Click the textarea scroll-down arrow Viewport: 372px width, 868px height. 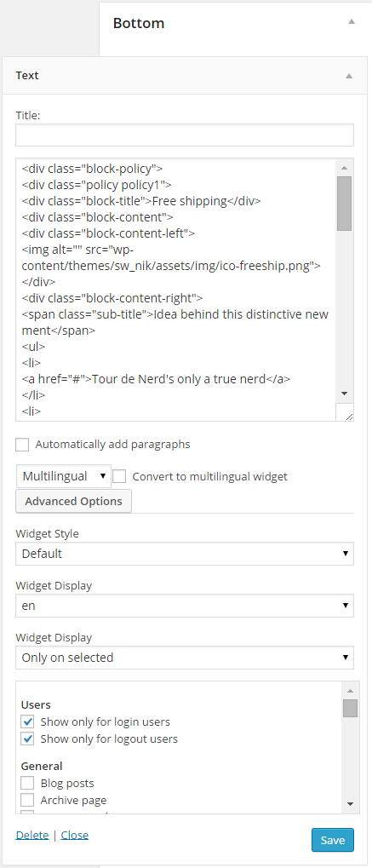pyautogui.click(x=344, y=394)
